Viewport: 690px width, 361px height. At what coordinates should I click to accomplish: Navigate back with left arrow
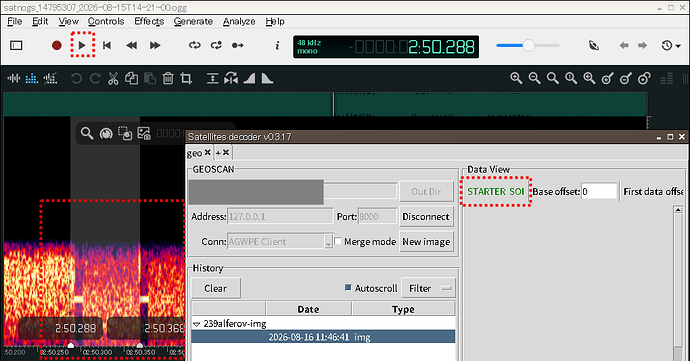pyautogui.click(x=624, y=45)
